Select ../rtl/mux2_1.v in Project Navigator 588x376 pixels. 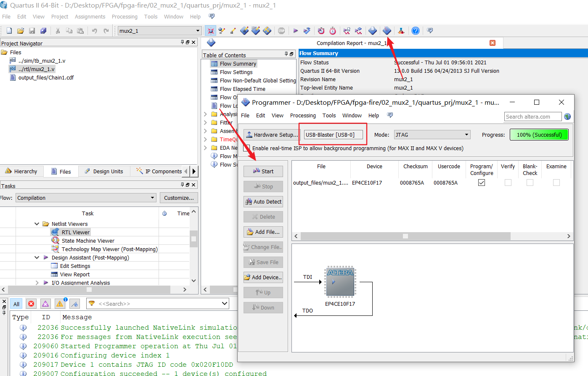[x=36, y=69]
